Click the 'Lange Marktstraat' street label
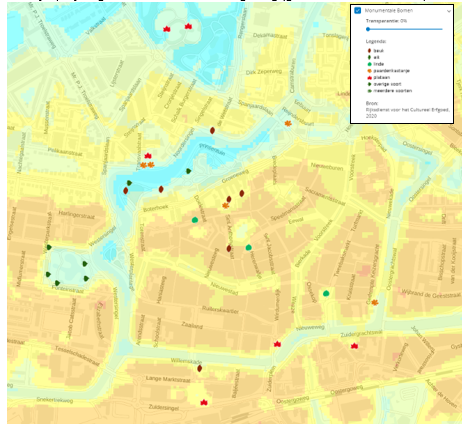This screenshot has width=468, height=428. (x=168, y=379)
